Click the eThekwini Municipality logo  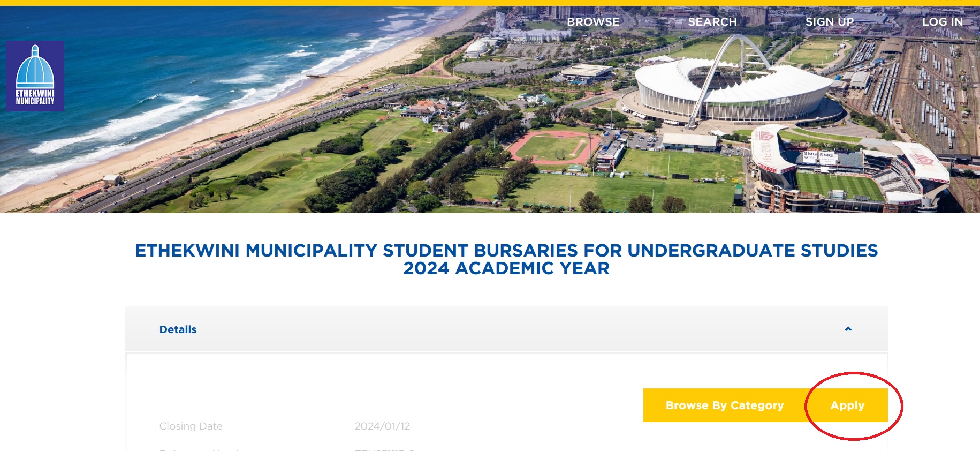click(x=35, y=76)
